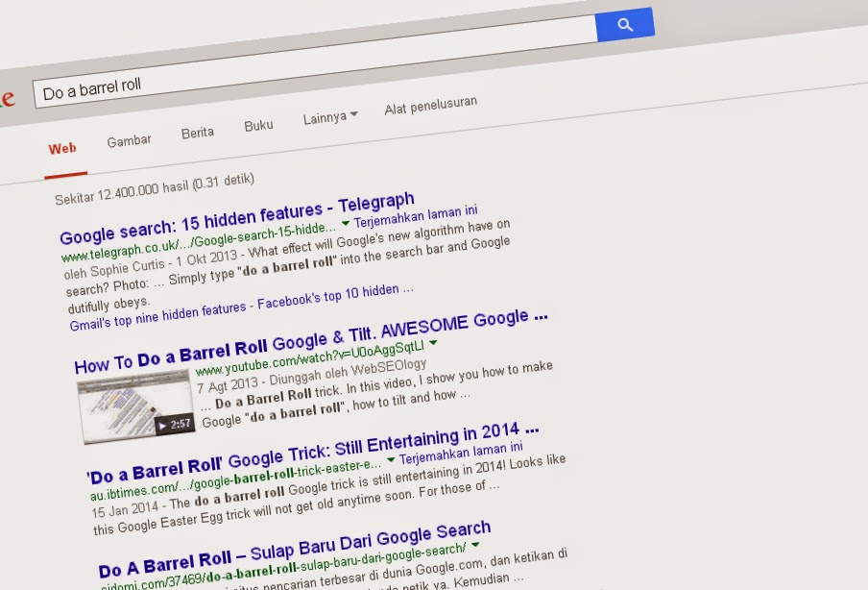Image resolution: width=868 pixels, height=590 pixels.
Task: Focus the 'Do a barrel roll' search box
Action: click(x=314, y=61)
